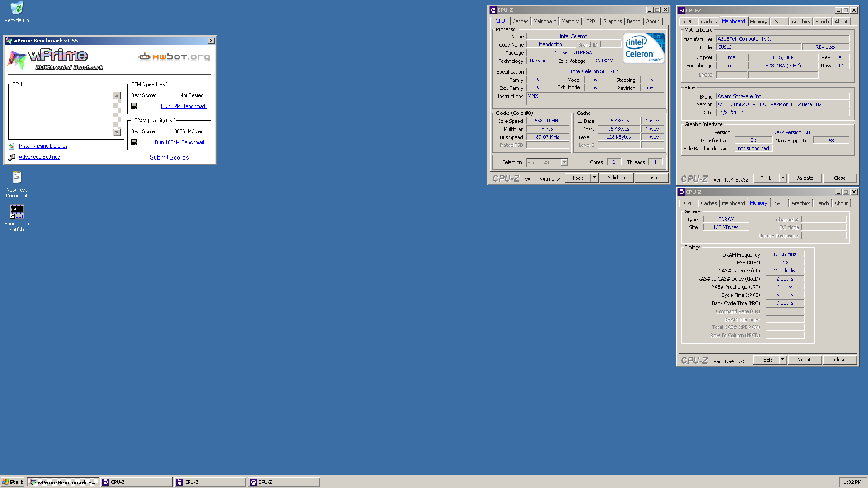Image resolution: width=868 pixels, height=488 pixels.
Task: Activate the third CPU-Z taskbar button
Action: coord(284,482)
